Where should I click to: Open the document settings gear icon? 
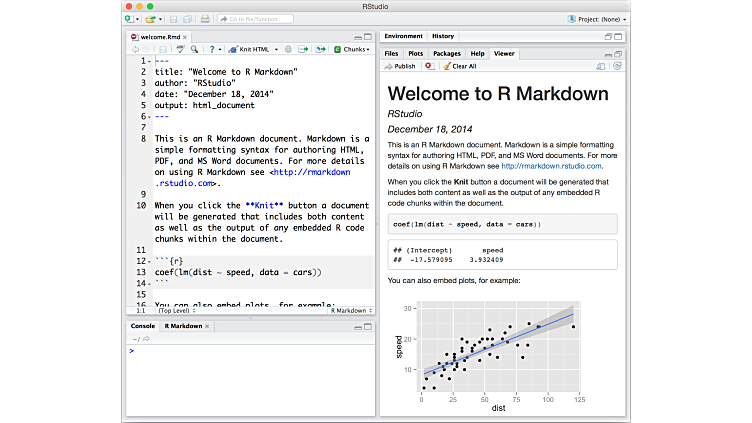coord(288,49)
